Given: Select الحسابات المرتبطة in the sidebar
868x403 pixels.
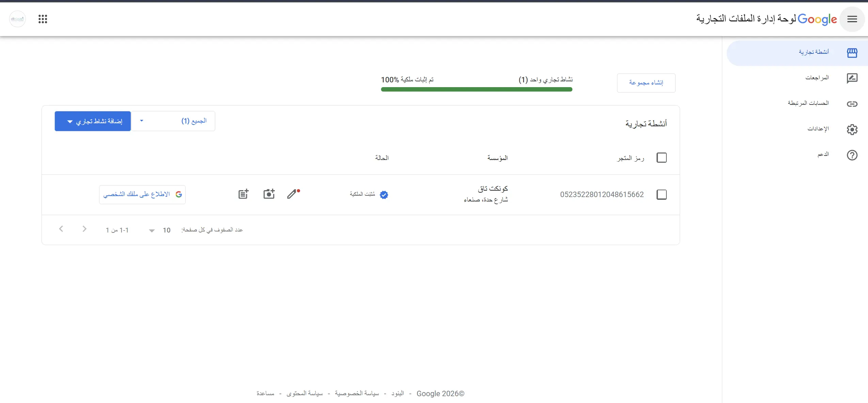Looking at the screenshot, I should point(797,104).
